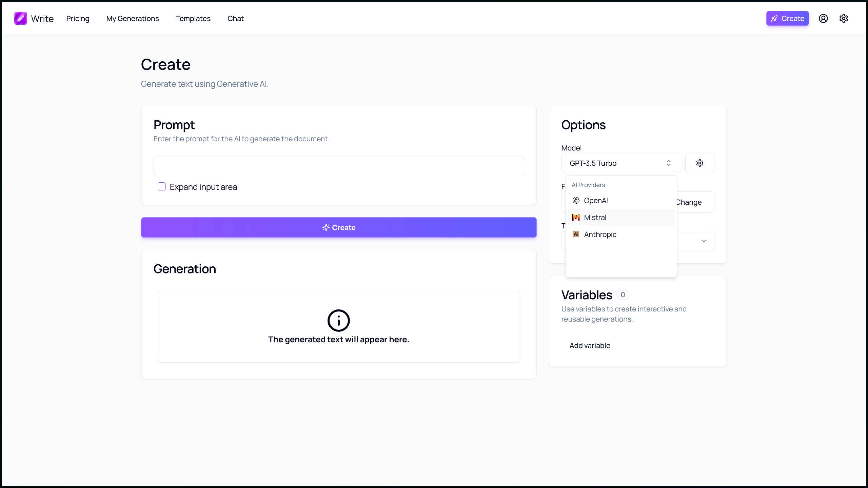
Task: Click the sparkle icon on the wide Create button
Action: tap(326, 227)
